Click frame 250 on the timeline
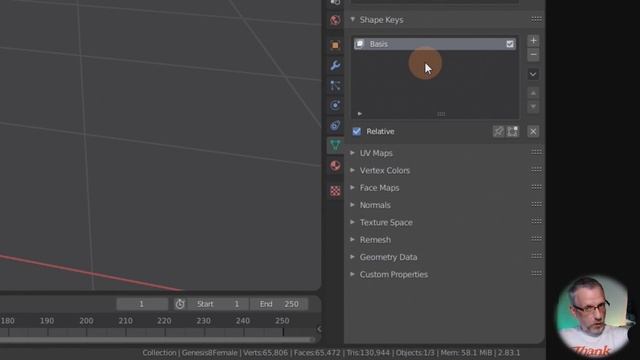Screen dimensions: 640x360 [282, 321]
